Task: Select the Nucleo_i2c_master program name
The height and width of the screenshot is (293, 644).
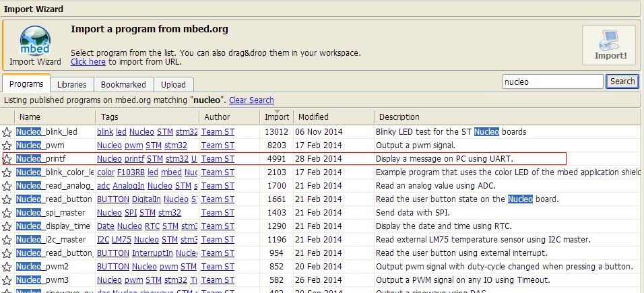Action: click(x=51, y=240)
